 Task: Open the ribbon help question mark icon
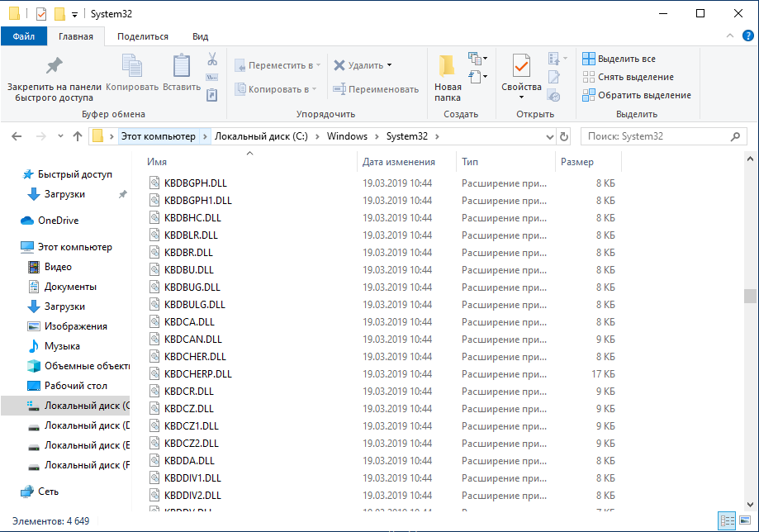coord(746,36)
